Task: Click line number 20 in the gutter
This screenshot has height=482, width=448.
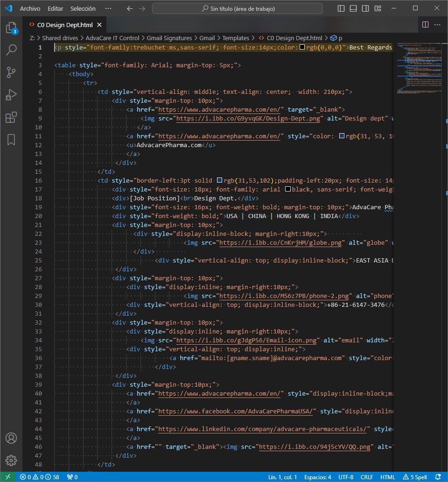Action: tap(38, 216)
